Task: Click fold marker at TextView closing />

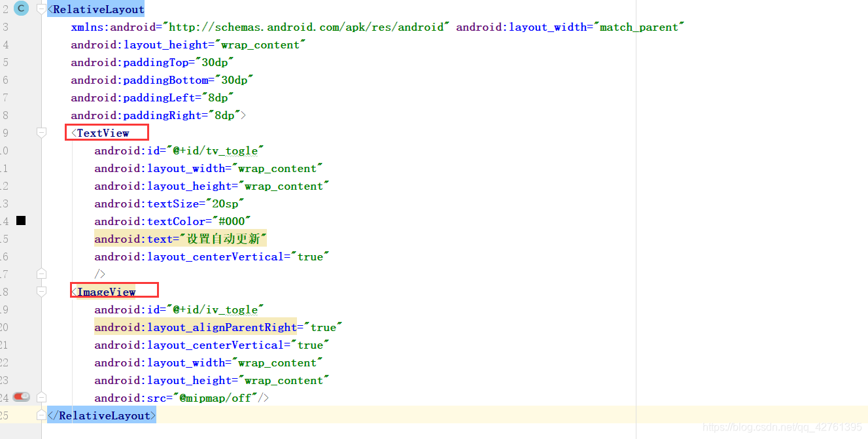Action: coord(42,273)
